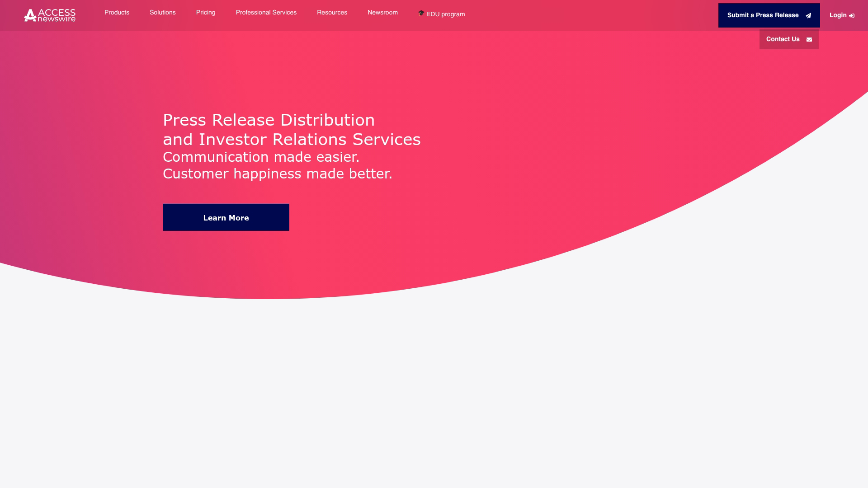
Task: Click the 'ACCESS newswire' logo wordmark text
Action: 57,15
